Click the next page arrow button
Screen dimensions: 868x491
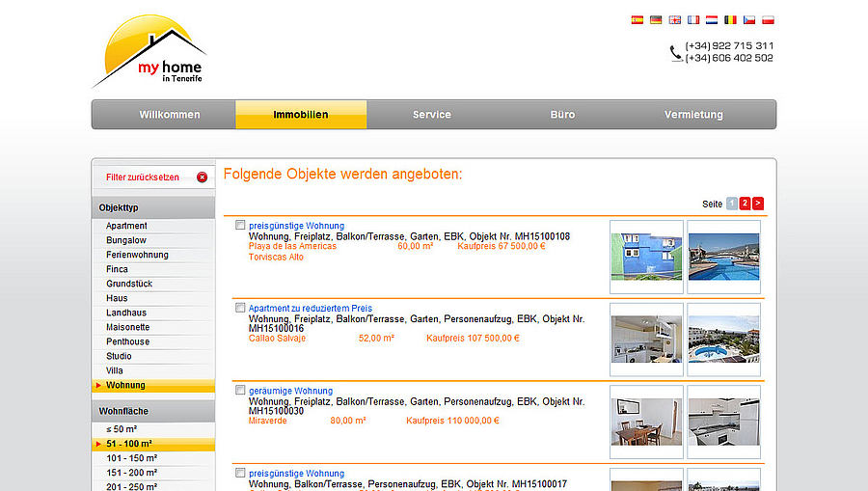[758, 204]
